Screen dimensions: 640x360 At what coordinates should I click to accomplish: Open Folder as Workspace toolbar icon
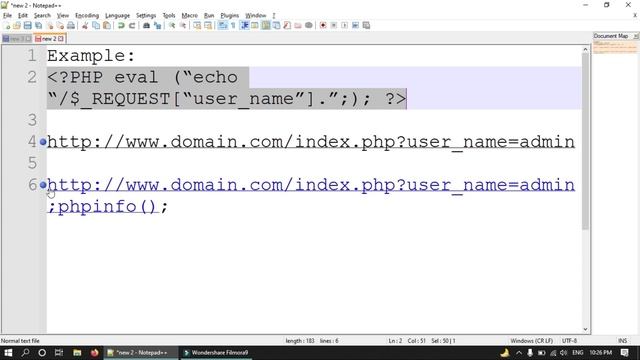tap(298, 25)
